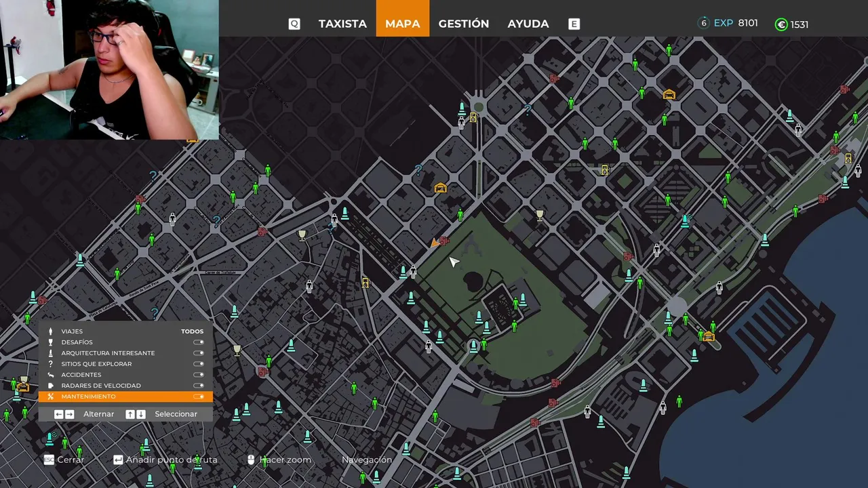
Task: Click the up arrow key icon beside Seleccionar
Action: coord(130,414)
